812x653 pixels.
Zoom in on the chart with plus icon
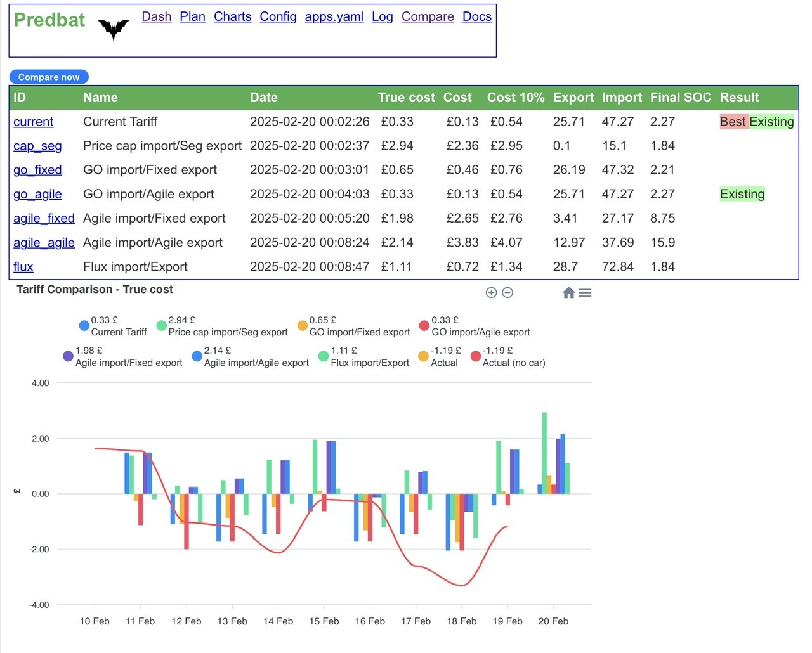(491, 292)
